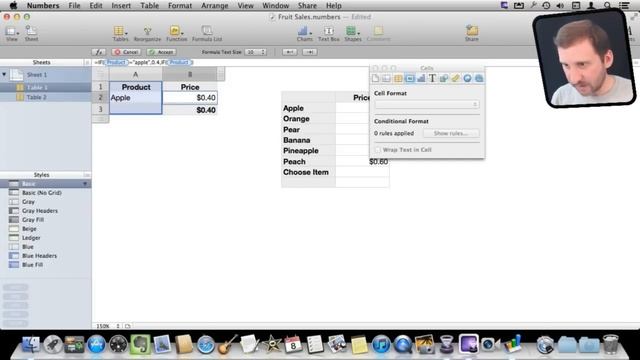The image size is (640, 360).
Task: Open the fx function browser button
Action: 98,52
